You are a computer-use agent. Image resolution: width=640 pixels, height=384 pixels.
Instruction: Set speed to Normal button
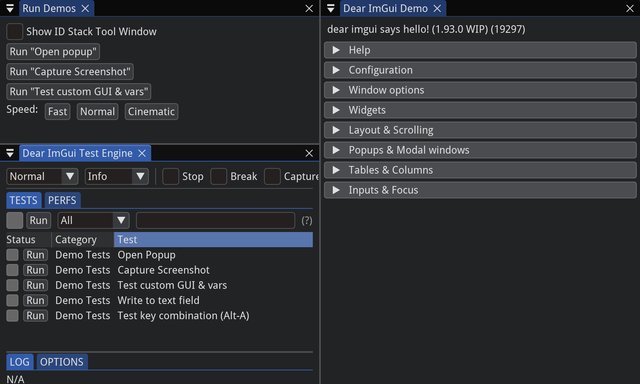98,111
